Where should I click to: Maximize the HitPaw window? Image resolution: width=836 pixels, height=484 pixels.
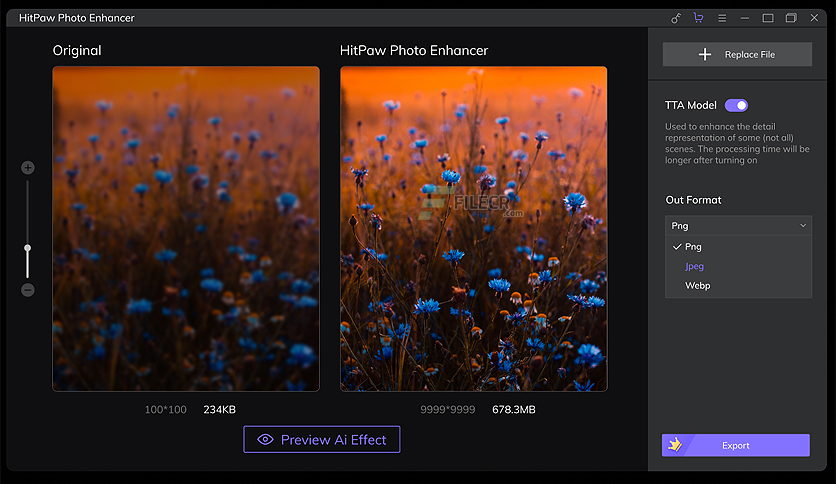point(768,18)
